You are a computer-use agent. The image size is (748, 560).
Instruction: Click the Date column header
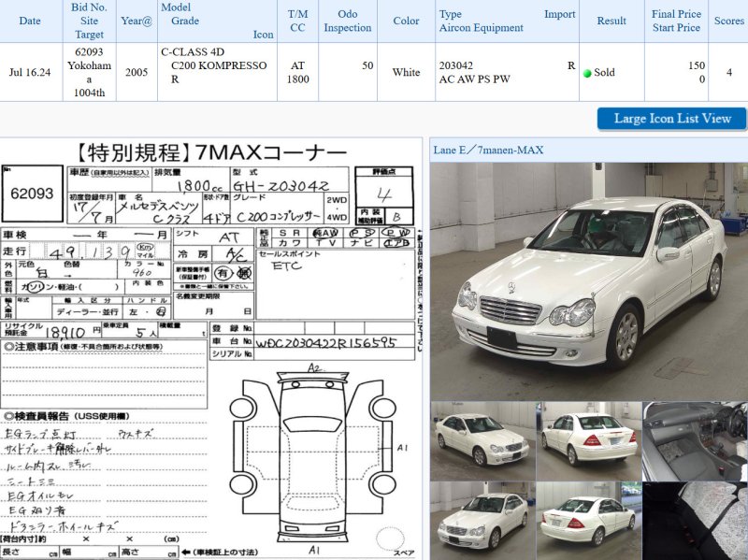click(30, 21)
